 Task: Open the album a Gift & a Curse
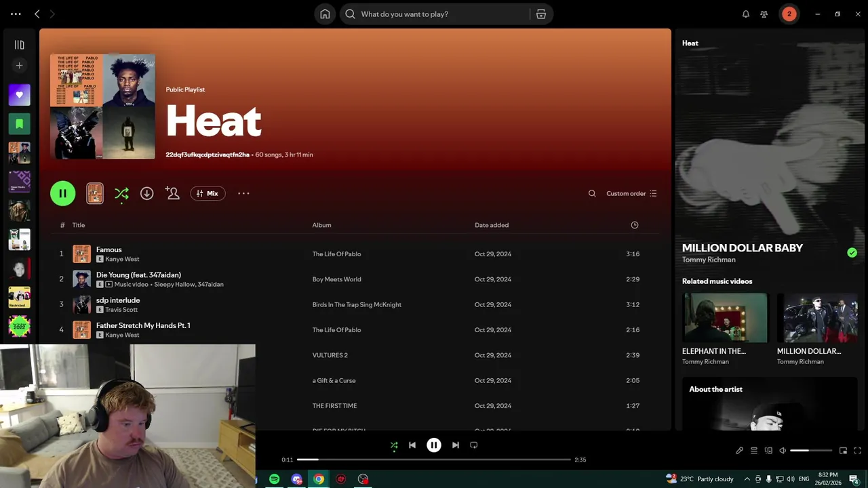pyautogui.click(x=334, y=380)
